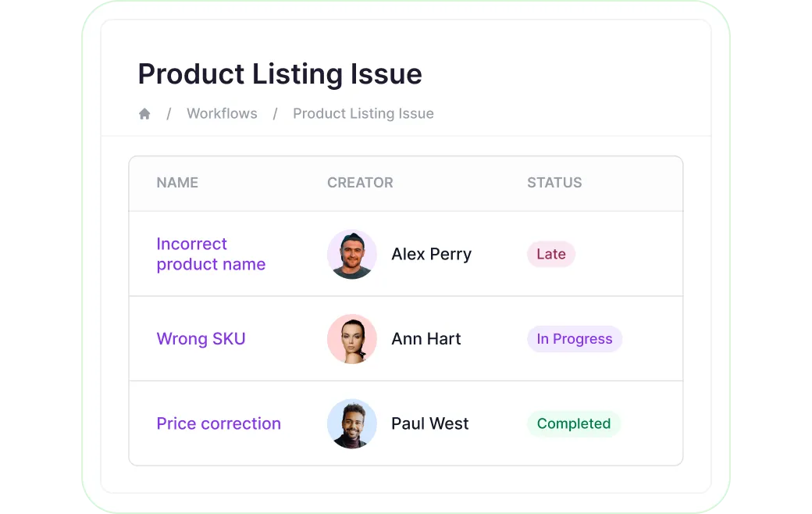
Task: Click the CREATOR column header
Action: click(360, 183)
